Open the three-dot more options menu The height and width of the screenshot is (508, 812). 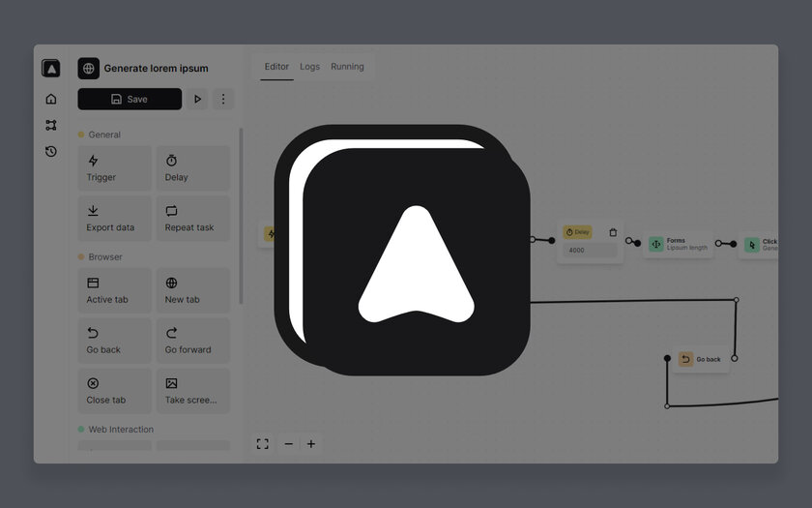click(x=223, y=99)
